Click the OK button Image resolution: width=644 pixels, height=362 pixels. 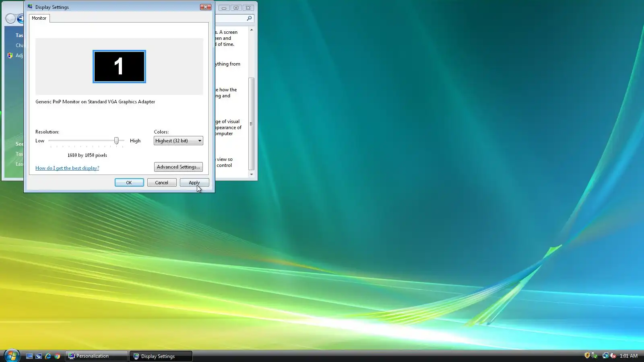coord(129,183)
